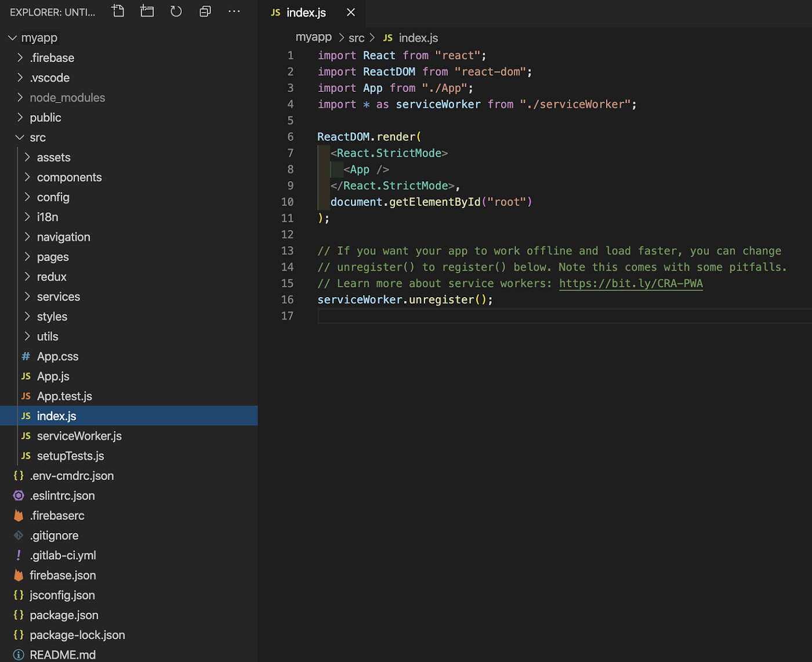Click the ESLint icon beside .eslintrc.json

[18, 495]
